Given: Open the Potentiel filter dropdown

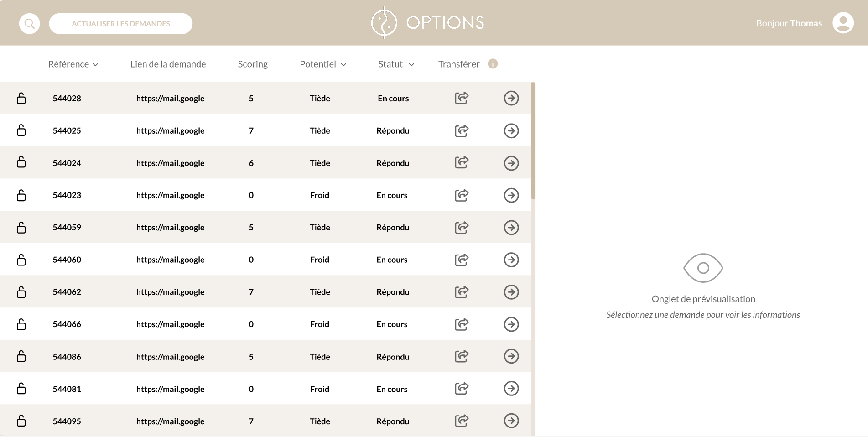Looking at the screenshot, I should click(x=322, y=64).
